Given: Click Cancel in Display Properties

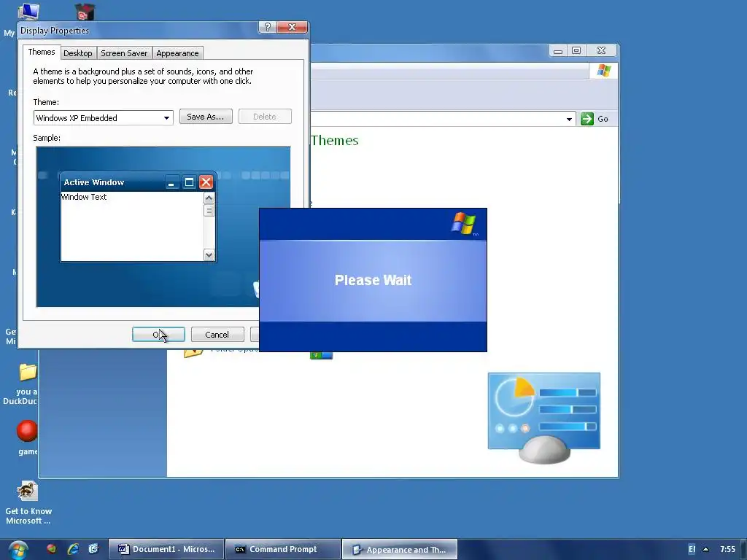Looking at the screenshot, I should click(217, 335).
